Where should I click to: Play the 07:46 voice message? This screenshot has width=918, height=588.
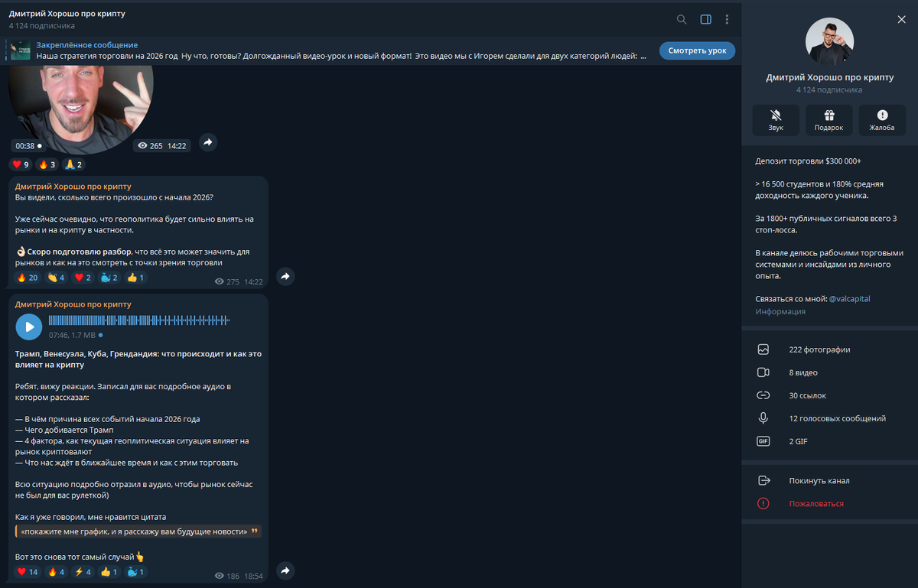coord(29,326)
